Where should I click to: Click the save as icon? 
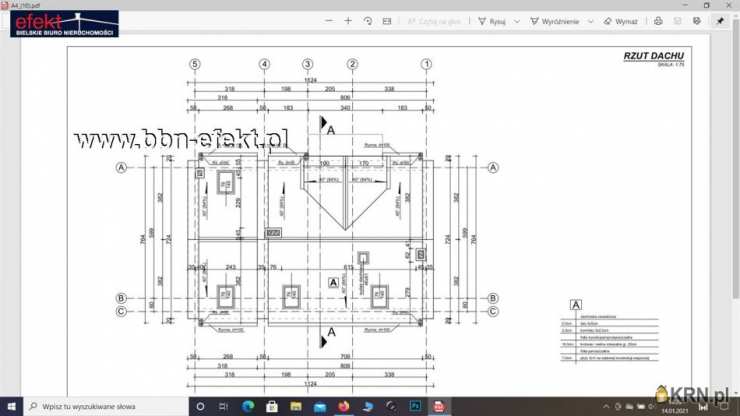tap(697, 20)
